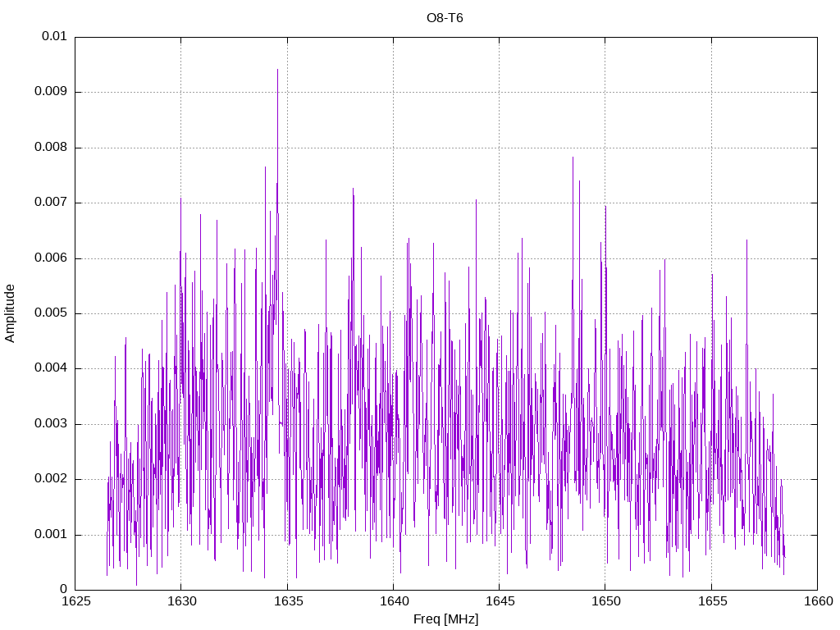840x630 pixels.
Task: Click the "Amplitude" y-axis label
Action: pyautogui.click(x=10, y=313)
